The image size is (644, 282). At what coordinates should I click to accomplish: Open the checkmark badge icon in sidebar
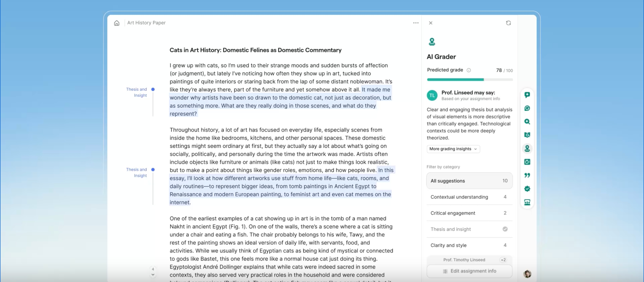527,189
